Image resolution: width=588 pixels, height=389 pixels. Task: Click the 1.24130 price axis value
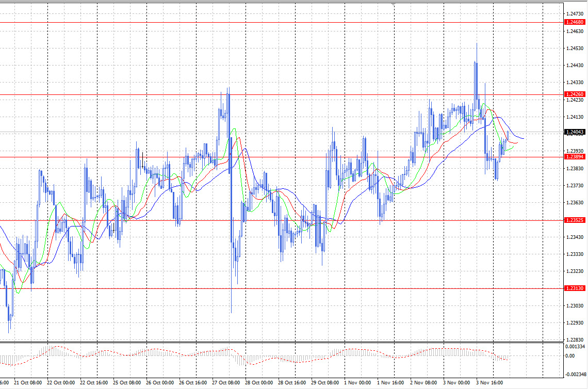(575, 117)
